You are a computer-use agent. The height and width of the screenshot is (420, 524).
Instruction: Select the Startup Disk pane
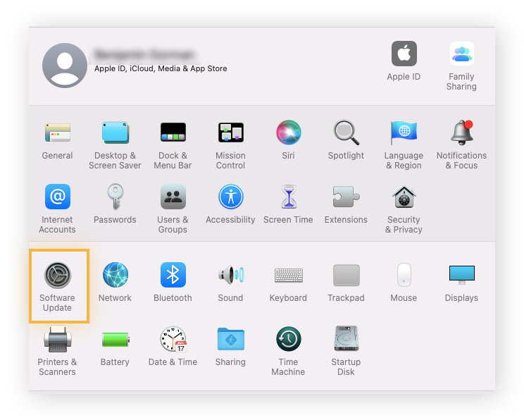pyautogui.click(x=346, y=340)
